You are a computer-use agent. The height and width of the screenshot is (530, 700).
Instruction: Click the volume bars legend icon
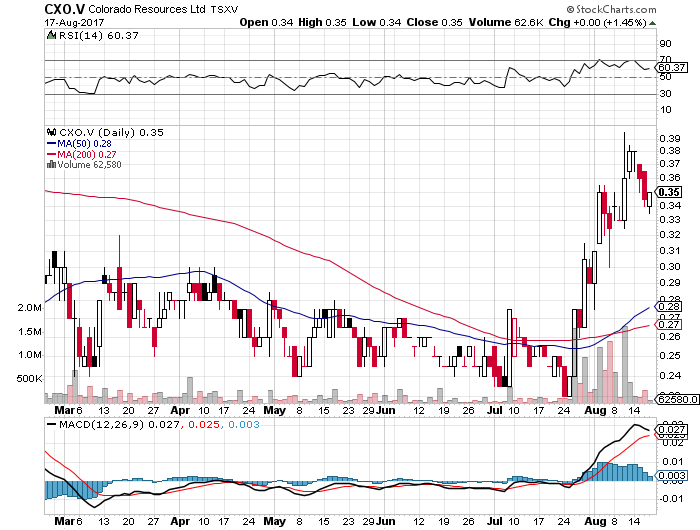[51, 165]
